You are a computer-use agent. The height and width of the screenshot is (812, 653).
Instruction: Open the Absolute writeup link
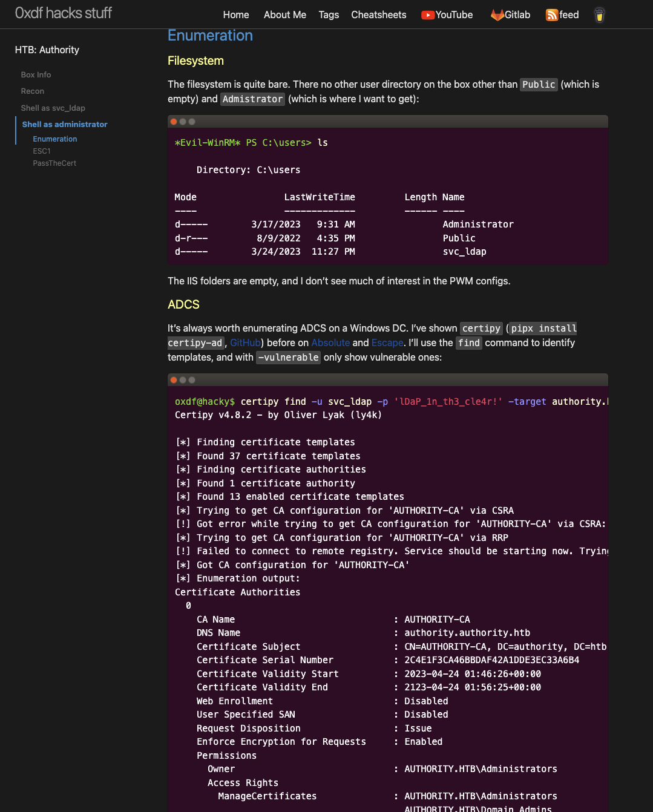[330, 342]
